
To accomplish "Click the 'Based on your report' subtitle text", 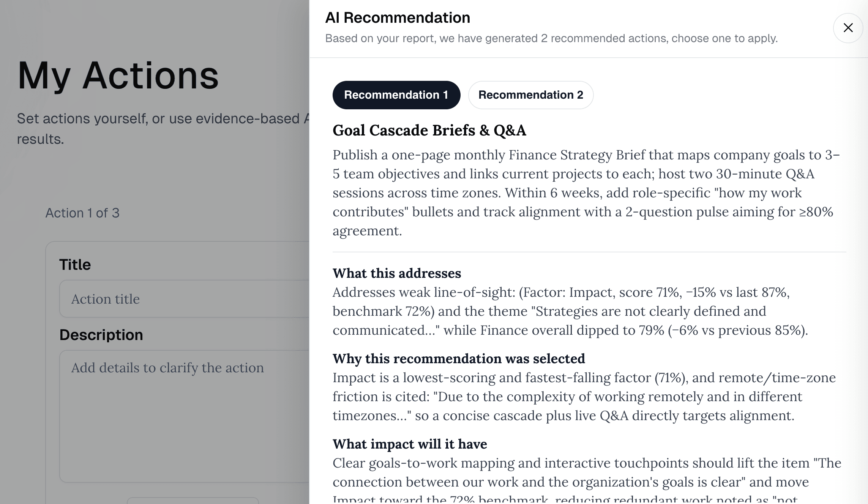I will tap(551, 38).
